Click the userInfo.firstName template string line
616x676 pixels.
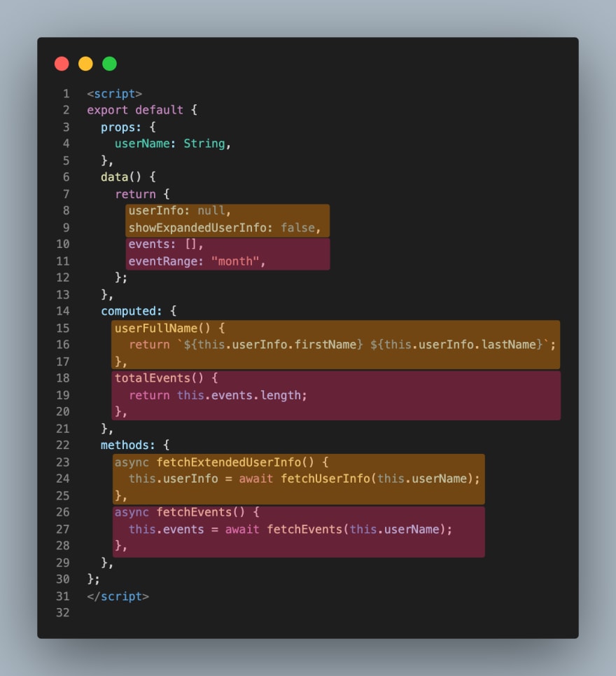342,345
